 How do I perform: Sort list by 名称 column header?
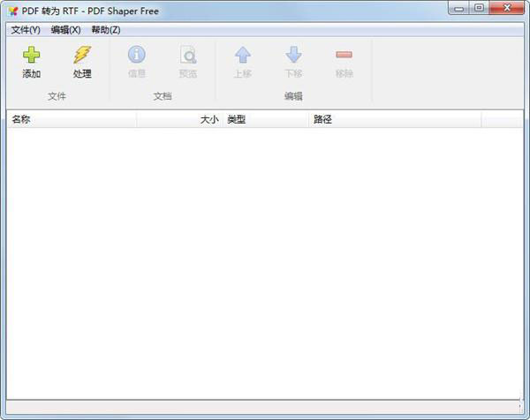click(x=72, y=119)
